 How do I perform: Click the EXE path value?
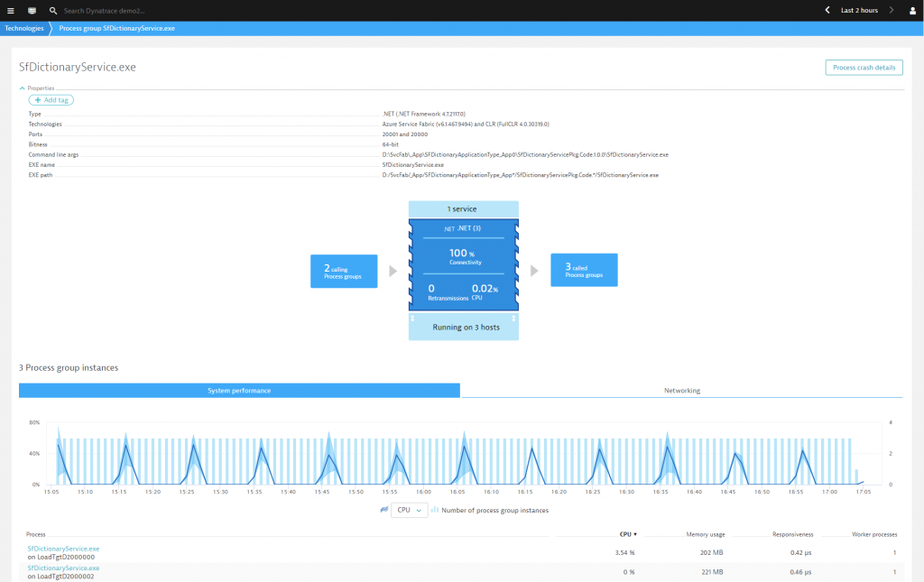521,175
